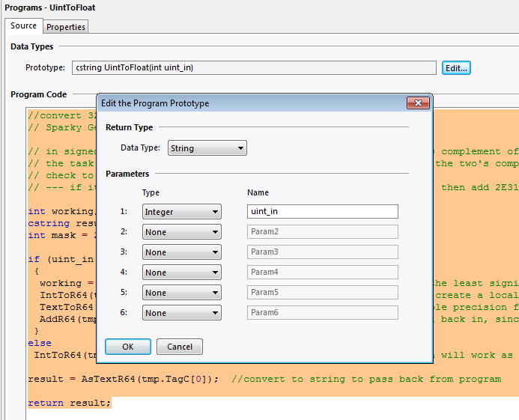Click the Param6 name field

(322, 312)
